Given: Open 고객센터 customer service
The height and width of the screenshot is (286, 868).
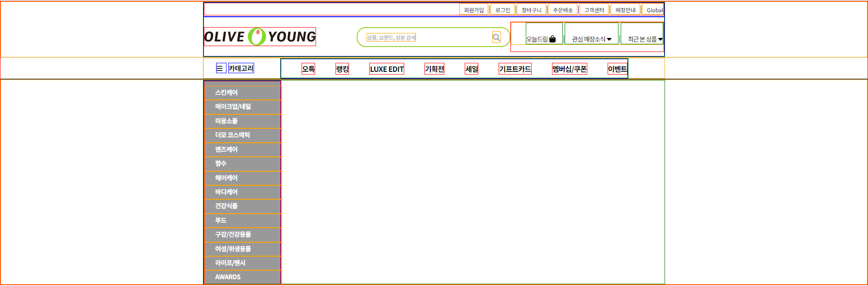Looking at the screenshot, I should 594,9.
